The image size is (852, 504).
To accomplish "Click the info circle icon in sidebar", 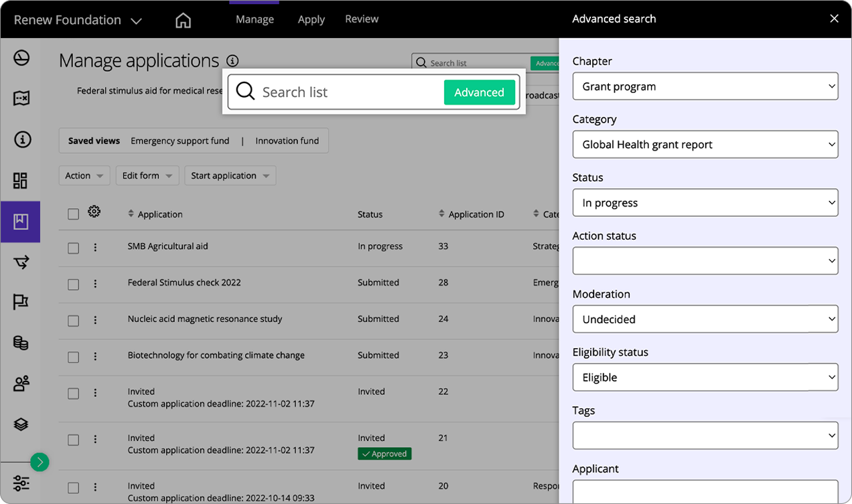I will click(x=21, y=139).
